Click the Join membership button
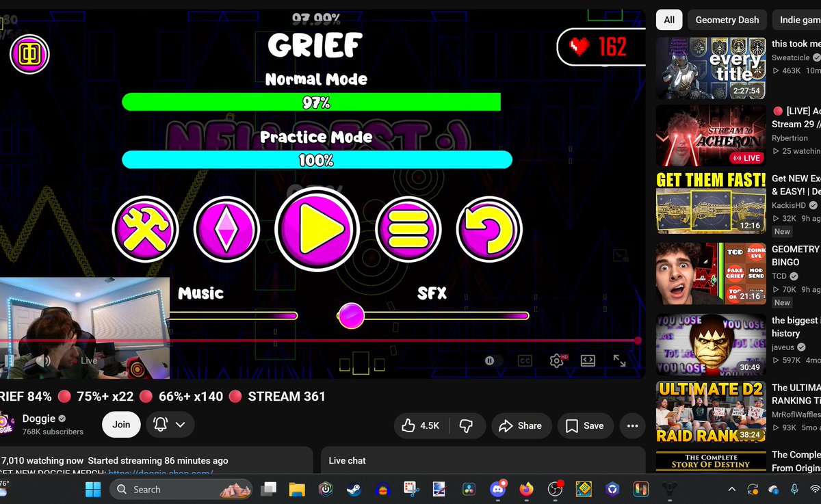821x504 pixels. (121, 425)
